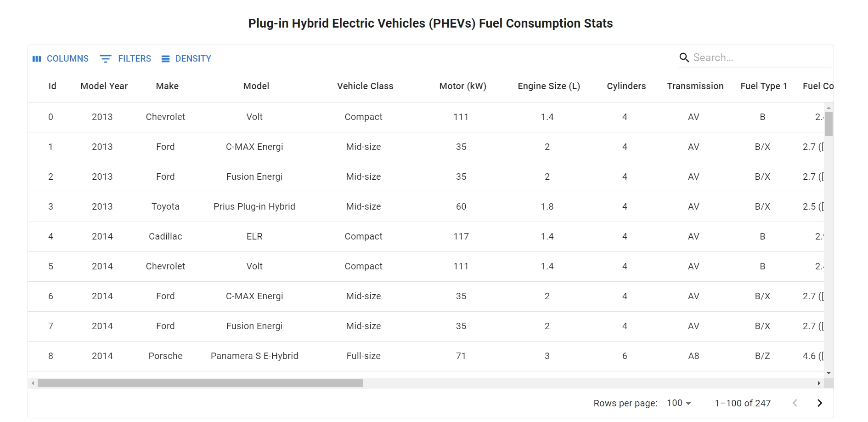This screenshot has height=422, width=868.
Task: Click the horizontal scrollbar thumb
Action: tap(200, 383)
